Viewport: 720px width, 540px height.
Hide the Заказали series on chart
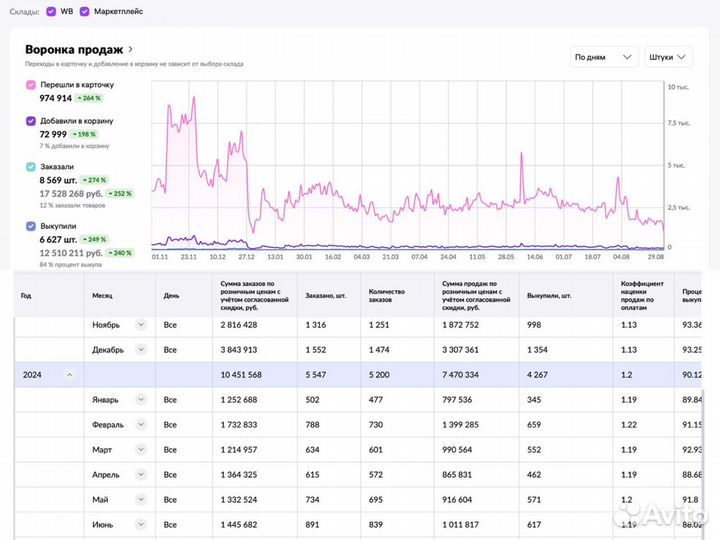(x=31, y=167)
